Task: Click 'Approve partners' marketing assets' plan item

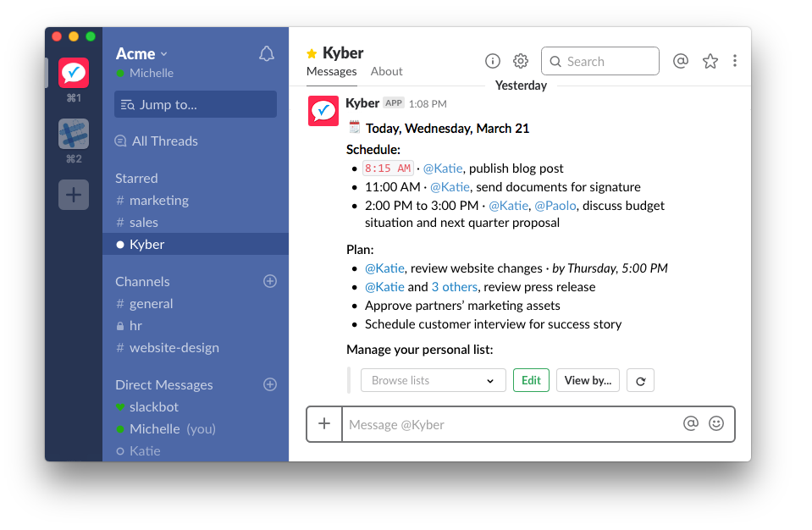Action: [x=462, y=306]
